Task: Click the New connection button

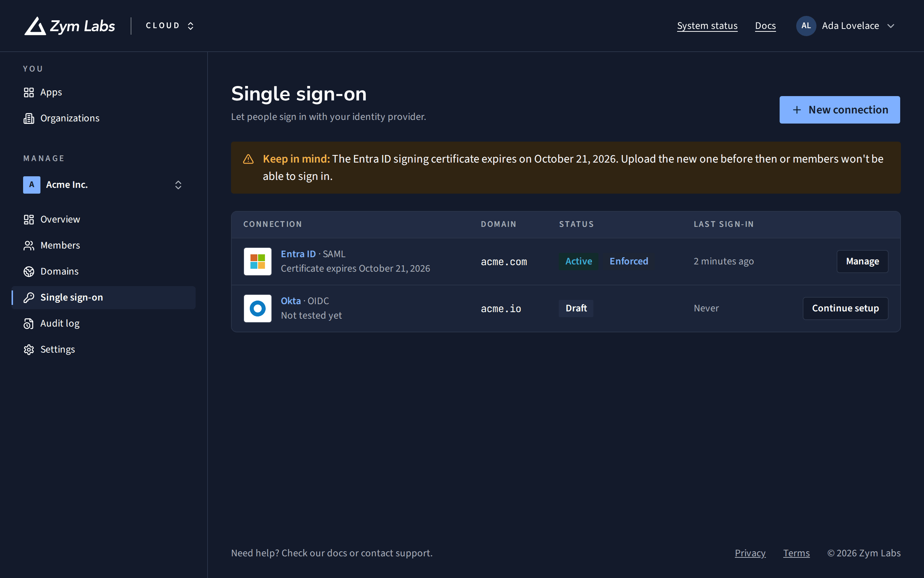Action: click(840, 110)
